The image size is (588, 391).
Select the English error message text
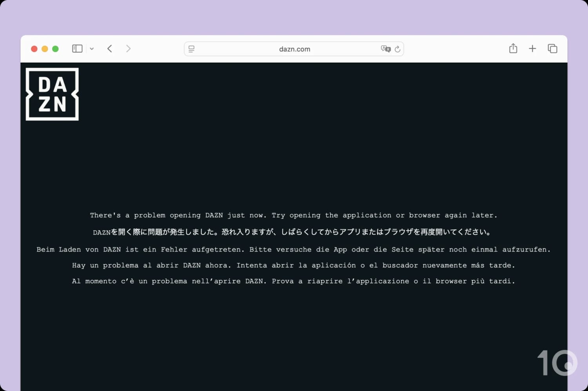(294, 215)
